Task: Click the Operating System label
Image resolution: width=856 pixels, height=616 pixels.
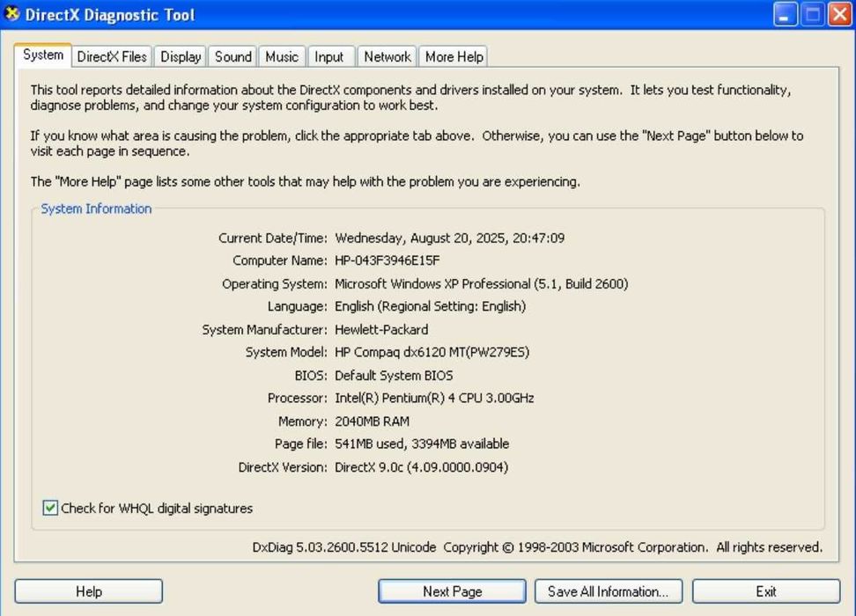Action: point(274,283)
